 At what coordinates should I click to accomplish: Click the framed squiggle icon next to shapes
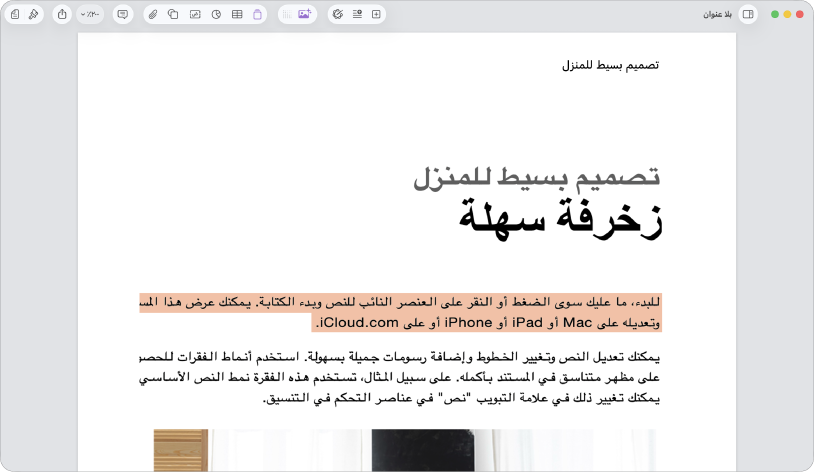(x=195, y=15)
